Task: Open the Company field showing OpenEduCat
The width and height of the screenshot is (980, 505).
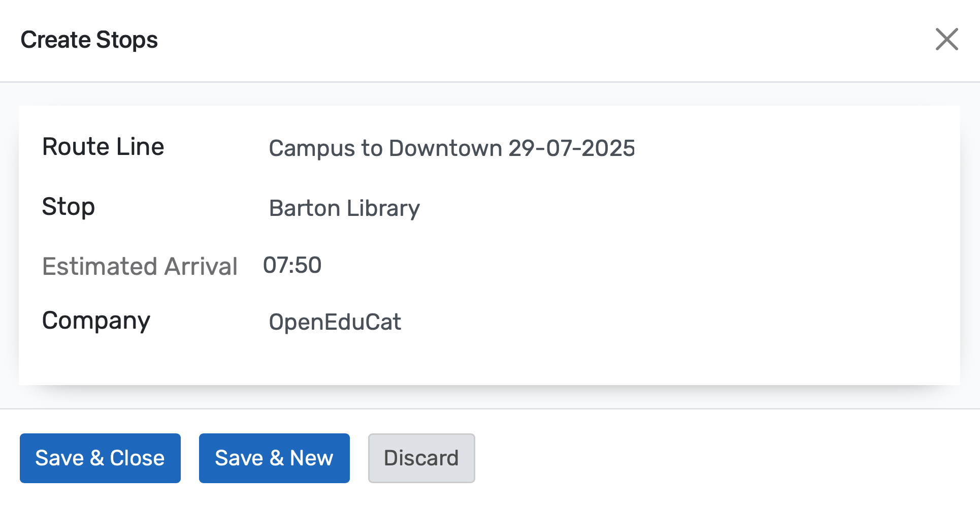Action: tap(335, 322)
